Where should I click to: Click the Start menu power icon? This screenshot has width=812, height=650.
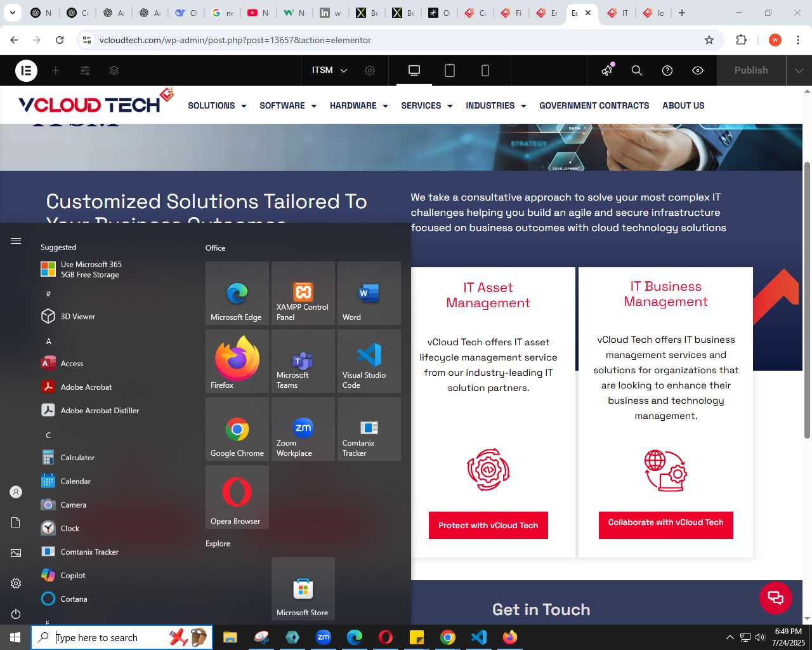coord(16,614)
